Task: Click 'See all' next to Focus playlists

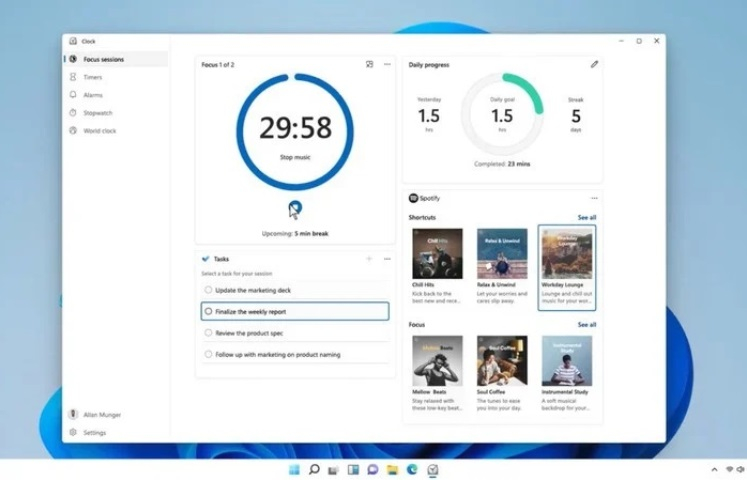Action: (586, 325)
